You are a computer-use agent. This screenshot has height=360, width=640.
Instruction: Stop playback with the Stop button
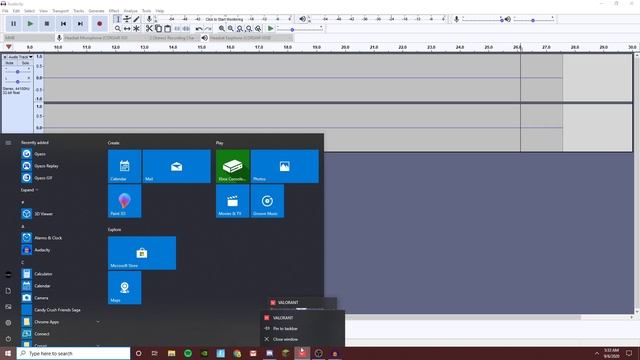click(x=47, y=24)
